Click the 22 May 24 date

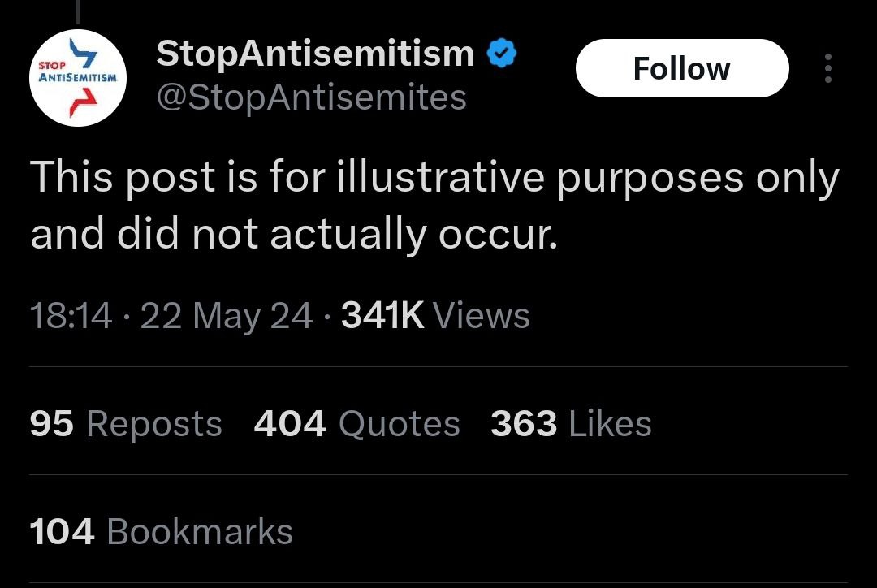(x=226, y=316)
